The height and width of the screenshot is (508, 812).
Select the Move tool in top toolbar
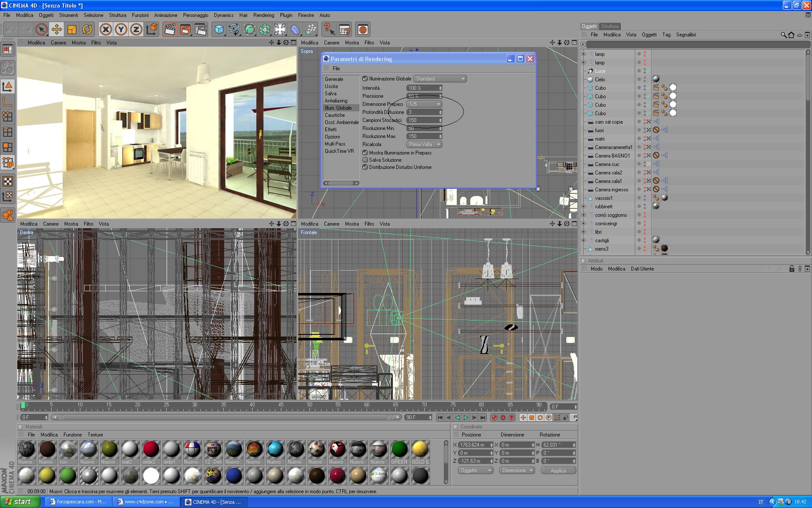tap(56, 30)
